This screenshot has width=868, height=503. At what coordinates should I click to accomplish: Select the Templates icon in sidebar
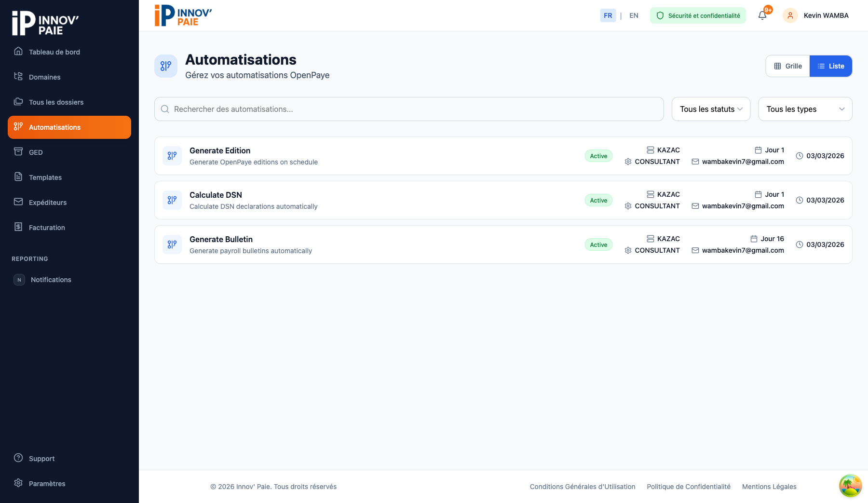coord(18,177)
